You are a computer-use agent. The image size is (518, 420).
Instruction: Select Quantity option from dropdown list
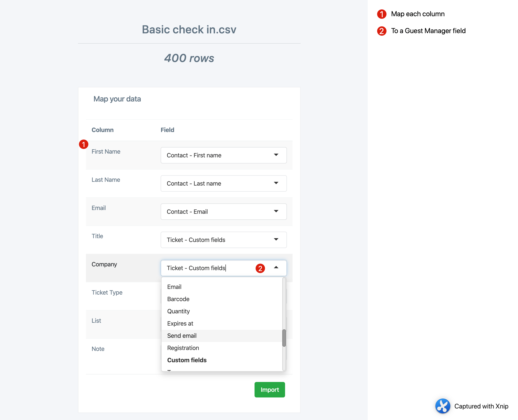[178, 311]
